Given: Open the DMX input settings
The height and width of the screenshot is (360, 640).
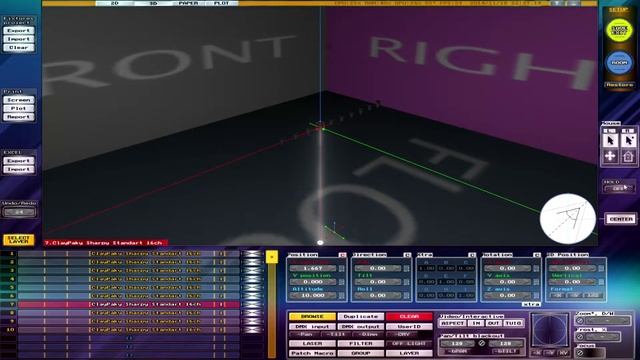Looking at the screenshot, I should coord(312,327).
